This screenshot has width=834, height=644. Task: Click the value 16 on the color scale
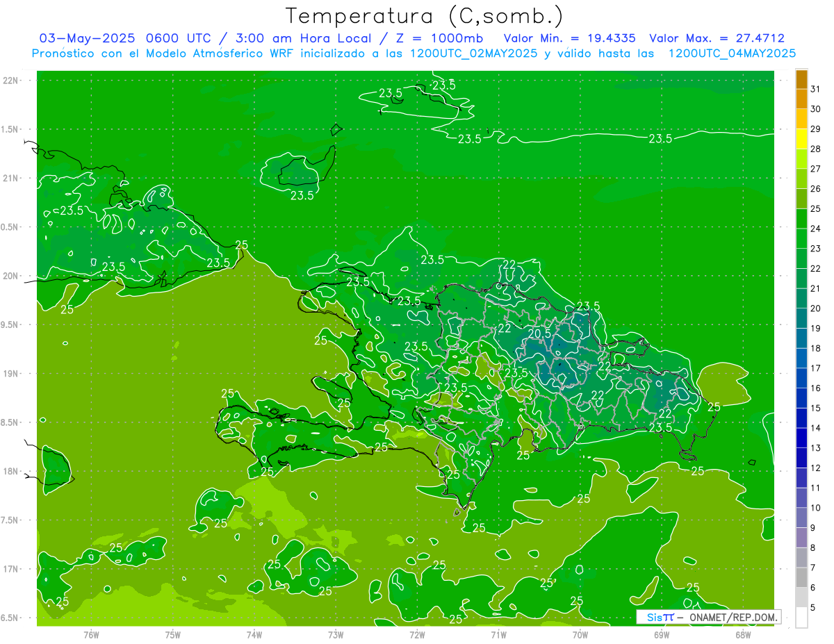pos(816,388)
